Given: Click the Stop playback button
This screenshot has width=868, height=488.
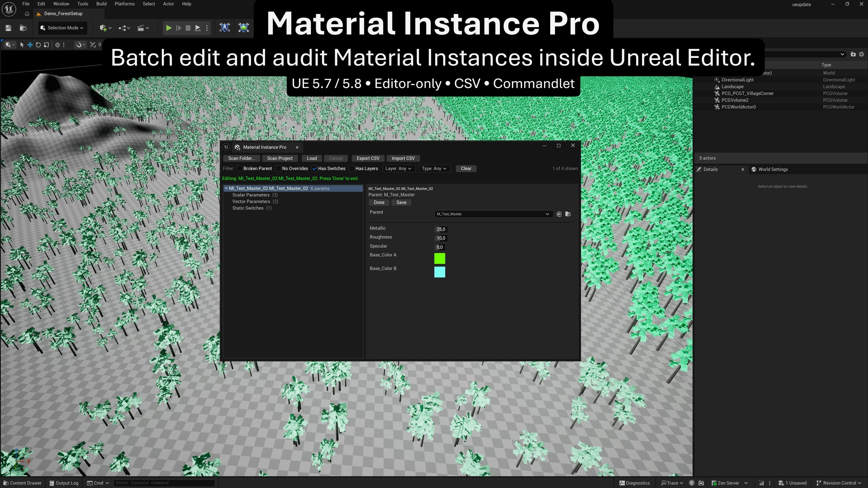Looking at the screenshot, I should 188,28.
